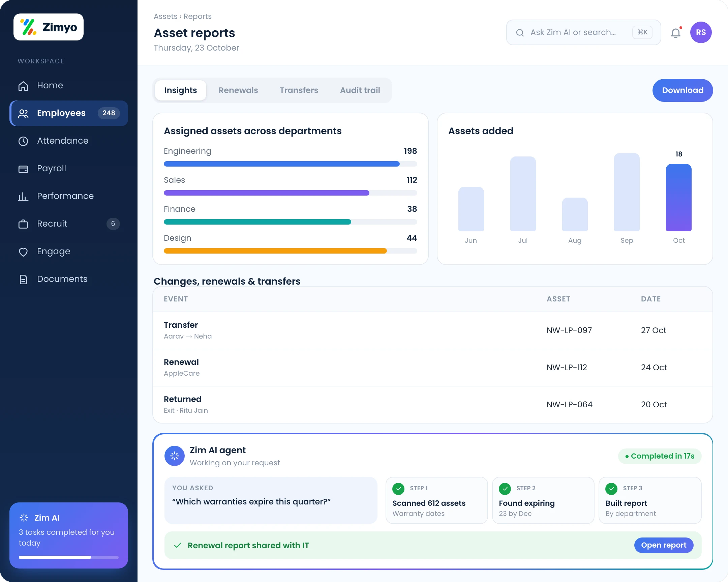Viewport: 728px width, 582px height.
Task: Click the Recruit 6 badge
Action: coord(113,224)
